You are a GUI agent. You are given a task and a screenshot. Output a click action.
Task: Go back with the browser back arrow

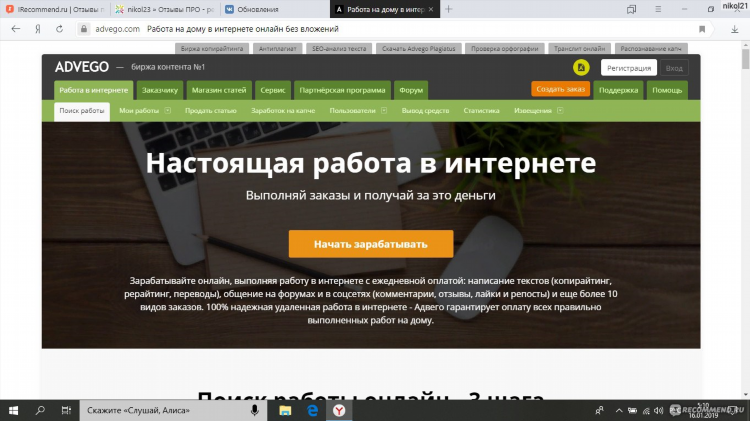tap(16, 29)
